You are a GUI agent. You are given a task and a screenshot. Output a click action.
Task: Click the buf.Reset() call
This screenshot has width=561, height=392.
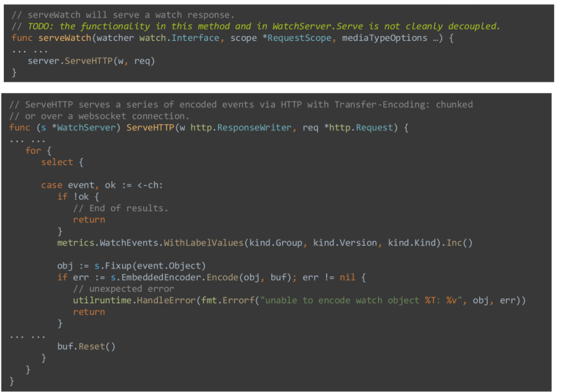pyautogui.click(x=87, y=346)
